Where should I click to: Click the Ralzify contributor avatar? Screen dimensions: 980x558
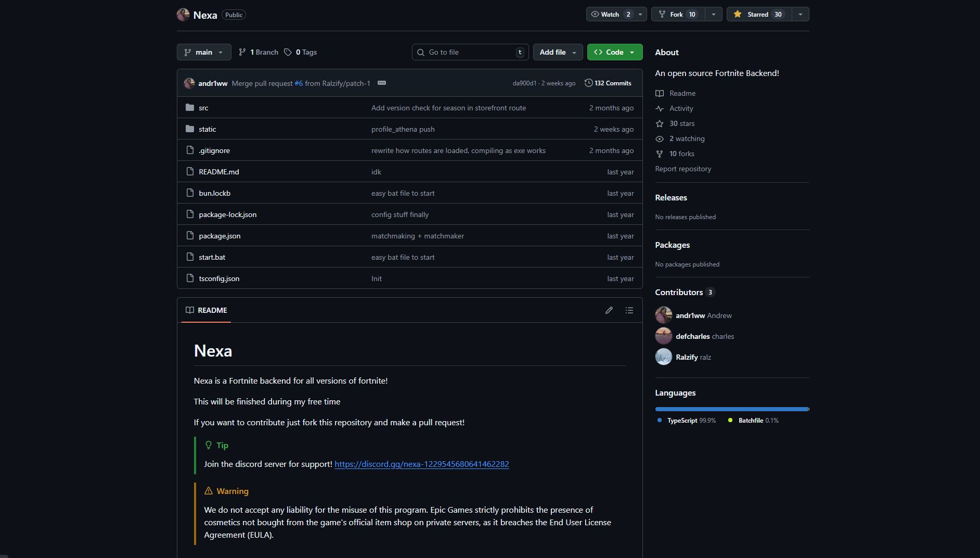[664, 357]
